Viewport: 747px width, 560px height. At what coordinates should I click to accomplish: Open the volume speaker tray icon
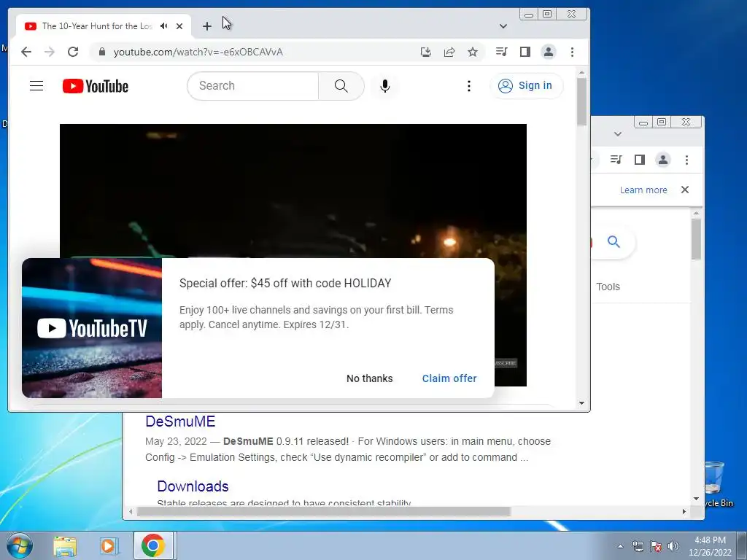(x=673, y=546)
